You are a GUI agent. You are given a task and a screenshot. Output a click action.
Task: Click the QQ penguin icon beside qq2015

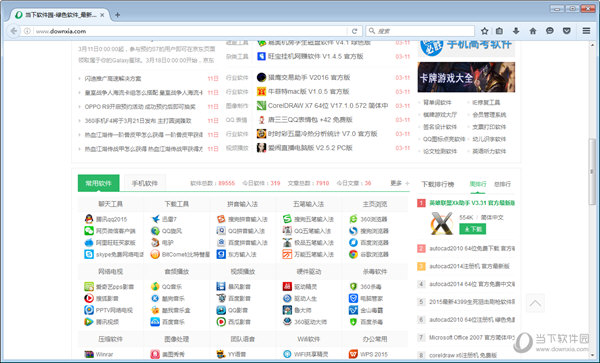point(89,219)
